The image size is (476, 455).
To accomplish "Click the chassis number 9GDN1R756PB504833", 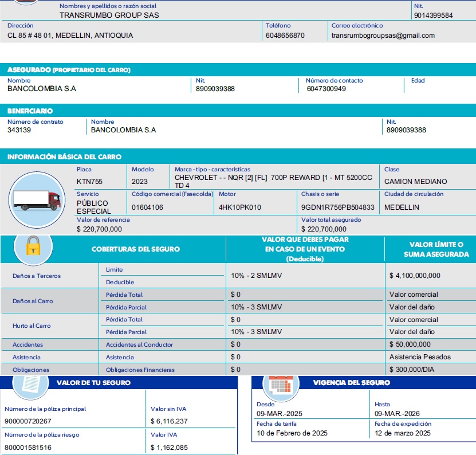I will (x=338, y=207).
